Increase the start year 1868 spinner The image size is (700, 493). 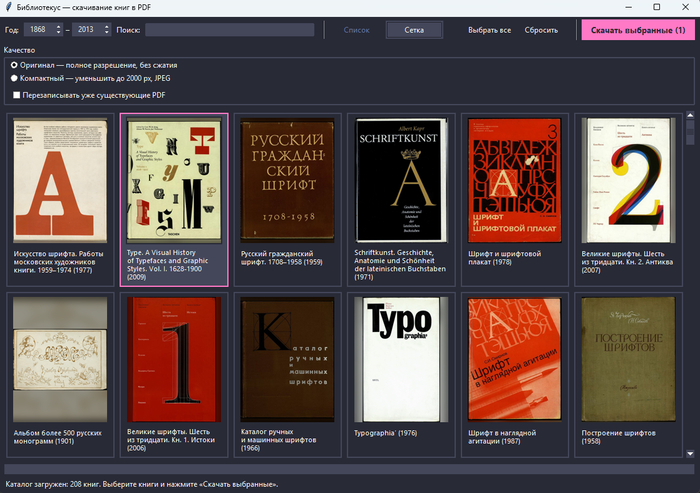[x=58, y=27]
